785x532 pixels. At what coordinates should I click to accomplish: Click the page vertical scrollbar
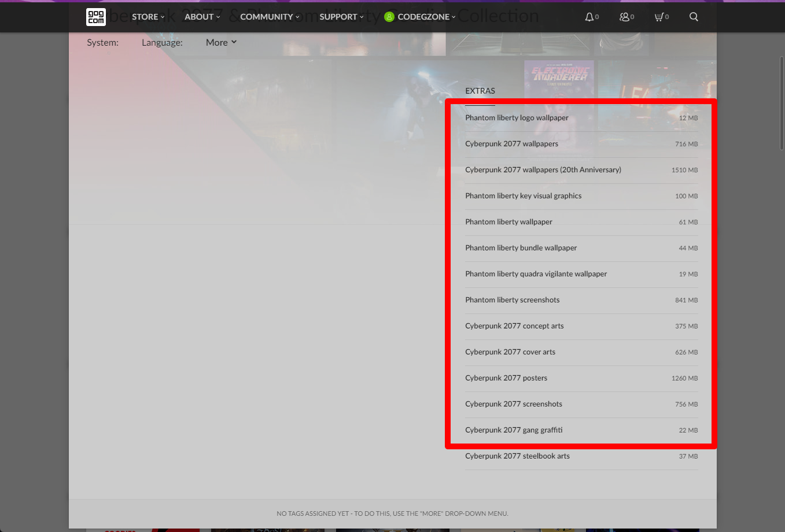[782, 103]
